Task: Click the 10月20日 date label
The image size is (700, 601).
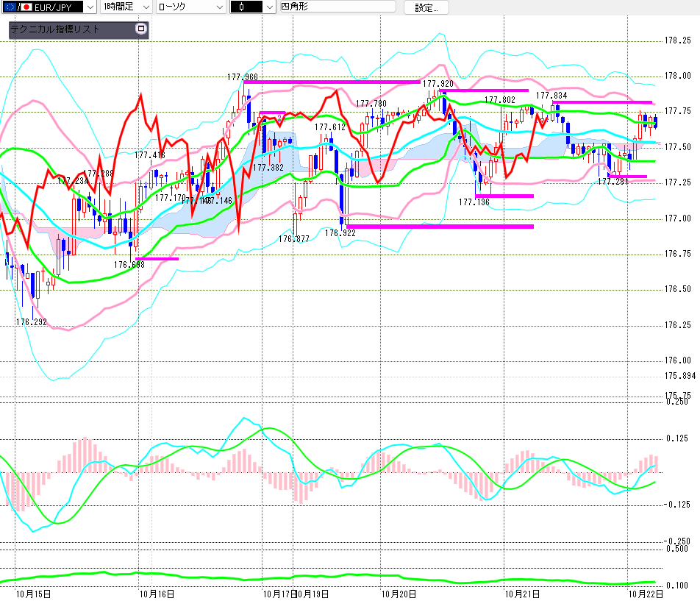Action: click(399, 594)
